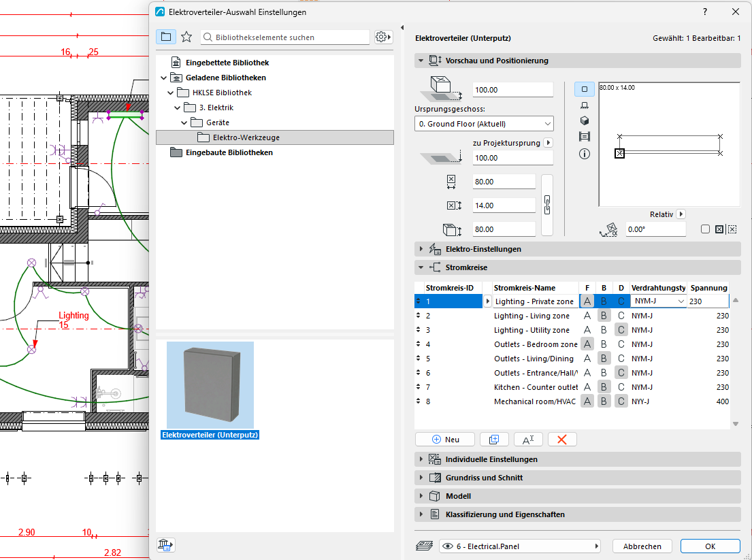Image resolution: width=752 pixels, height=560 pixels.
Task: Tick the empty checkbox beside the angle field
Action: click(705, 229)
